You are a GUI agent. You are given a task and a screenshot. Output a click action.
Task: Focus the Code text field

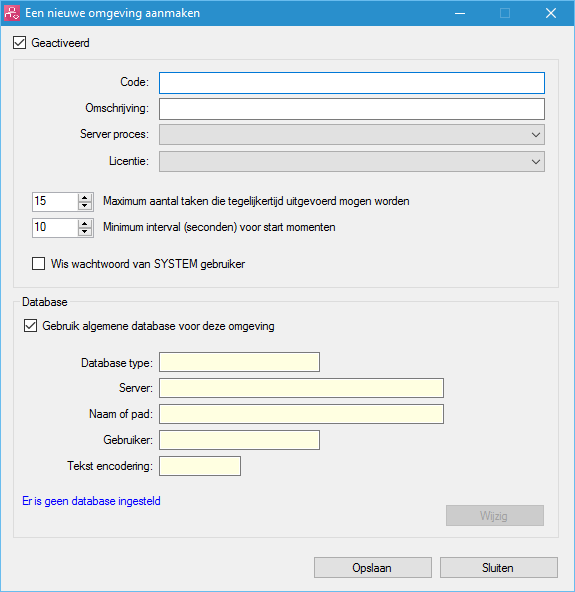[351, 83]
